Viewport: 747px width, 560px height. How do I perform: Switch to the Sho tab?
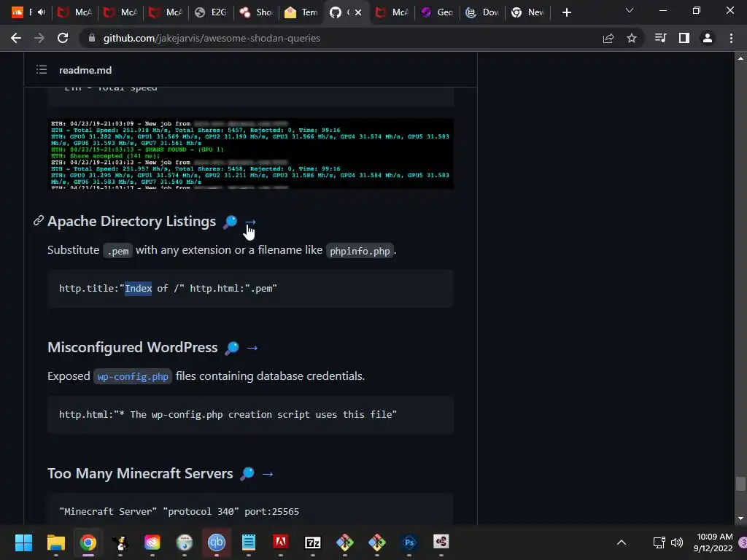(256, 12)
